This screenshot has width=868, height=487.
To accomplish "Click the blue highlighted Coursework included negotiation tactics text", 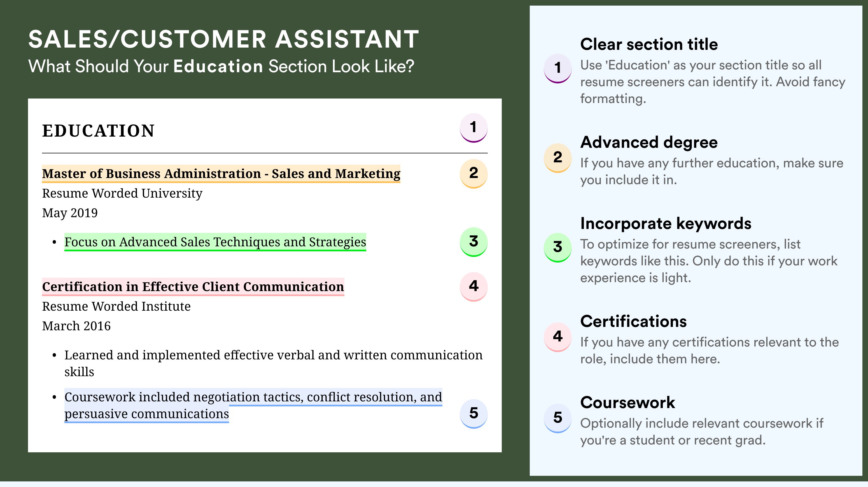I will 253,406.
